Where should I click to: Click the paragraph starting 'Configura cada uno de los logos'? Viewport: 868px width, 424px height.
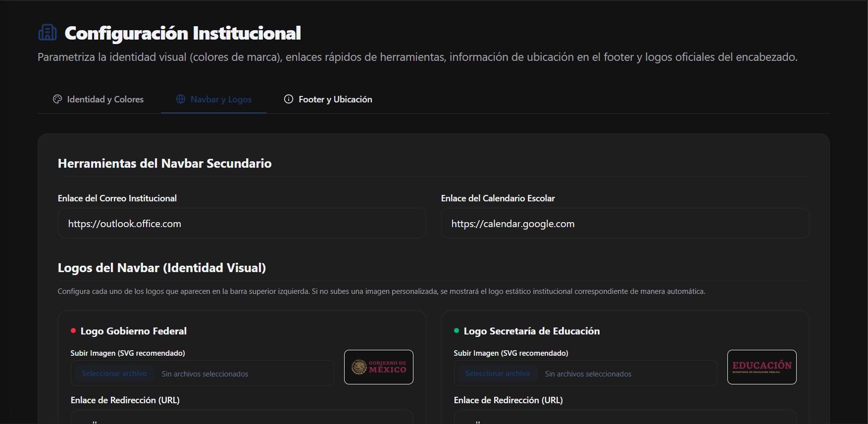[381, 291]
